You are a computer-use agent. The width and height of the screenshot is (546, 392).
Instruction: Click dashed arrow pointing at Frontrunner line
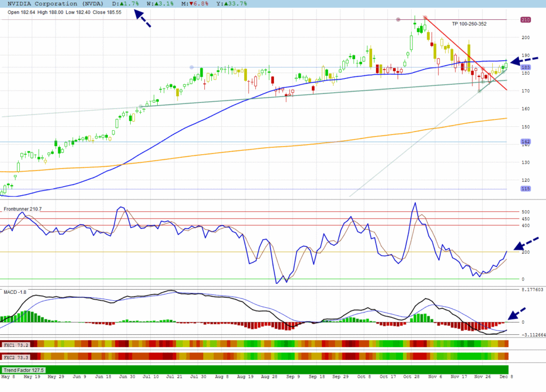(x=526, y=243)
